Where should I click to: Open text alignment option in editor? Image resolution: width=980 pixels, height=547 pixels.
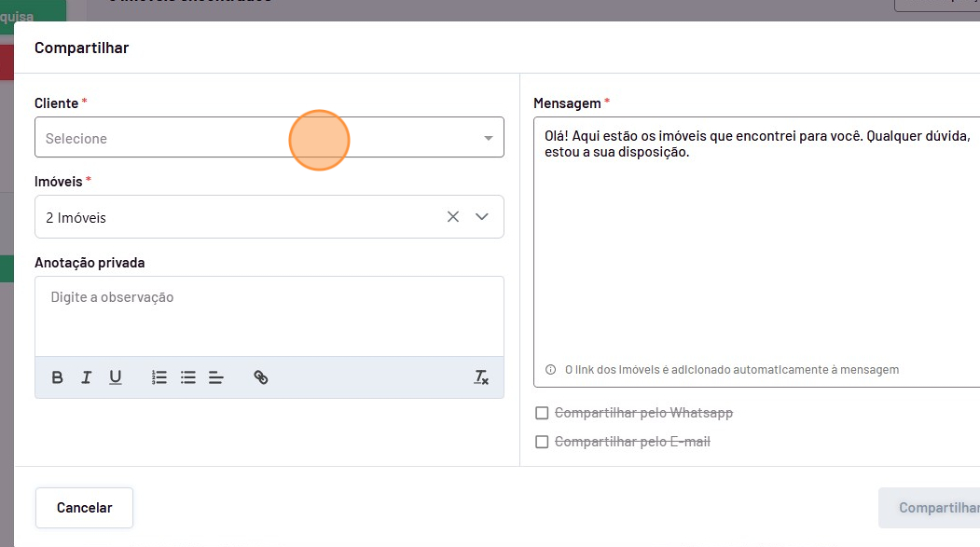click(x=216, y=377)
